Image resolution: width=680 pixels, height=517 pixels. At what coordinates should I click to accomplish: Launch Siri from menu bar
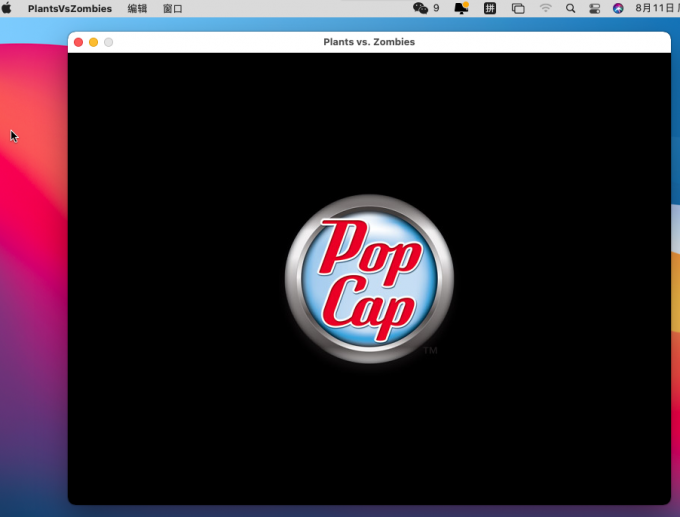[618, 8]
